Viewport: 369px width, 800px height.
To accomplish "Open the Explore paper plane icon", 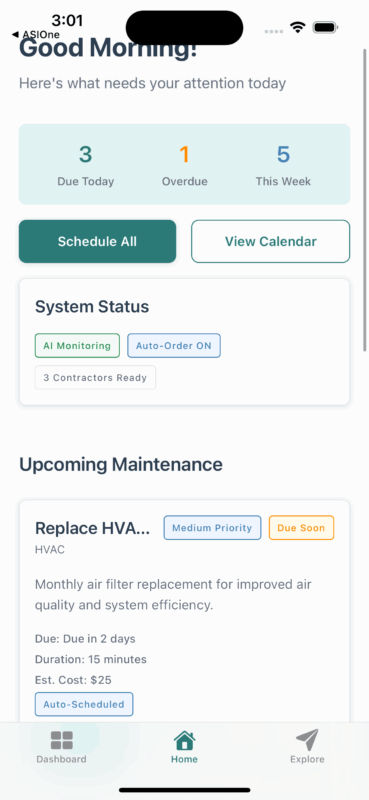I will 307,740.
